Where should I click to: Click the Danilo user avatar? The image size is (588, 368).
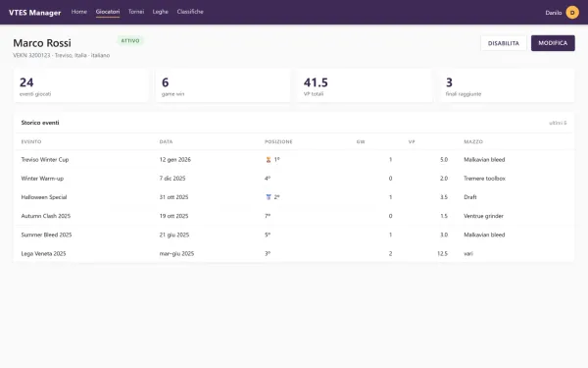tap(572, 13)
